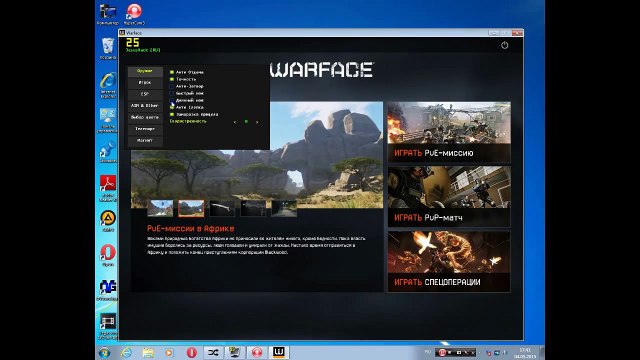Click the power icon in Warface launcher
This screenshot has width=640, height=360.
coord(504,45)
